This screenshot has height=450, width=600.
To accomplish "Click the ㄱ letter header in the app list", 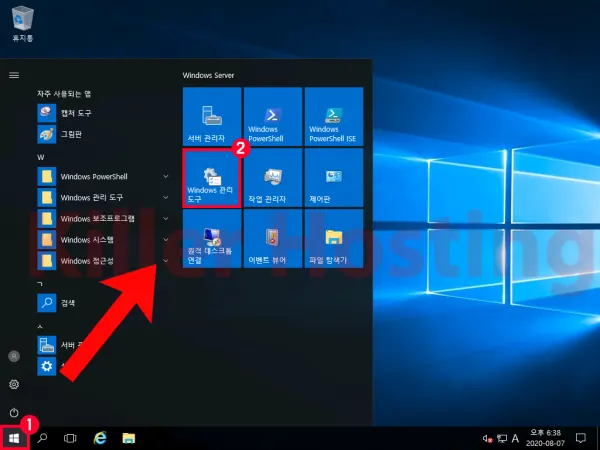I will [40, 284].
